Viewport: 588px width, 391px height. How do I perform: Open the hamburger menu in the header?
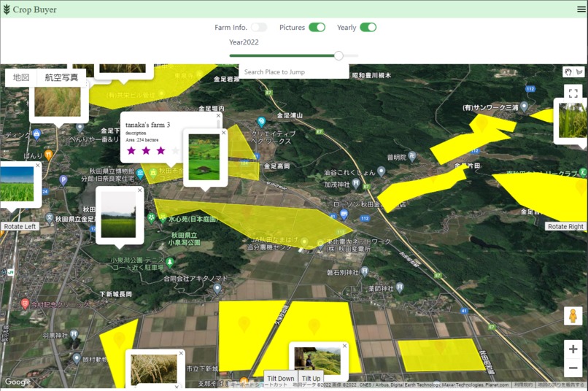(581, 9)
